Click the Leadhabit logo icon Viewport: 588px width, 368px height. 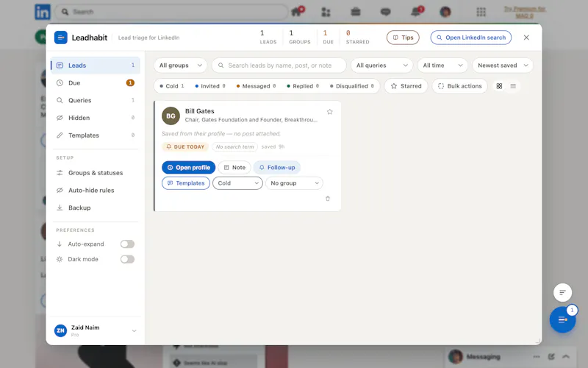pos(61,38)
